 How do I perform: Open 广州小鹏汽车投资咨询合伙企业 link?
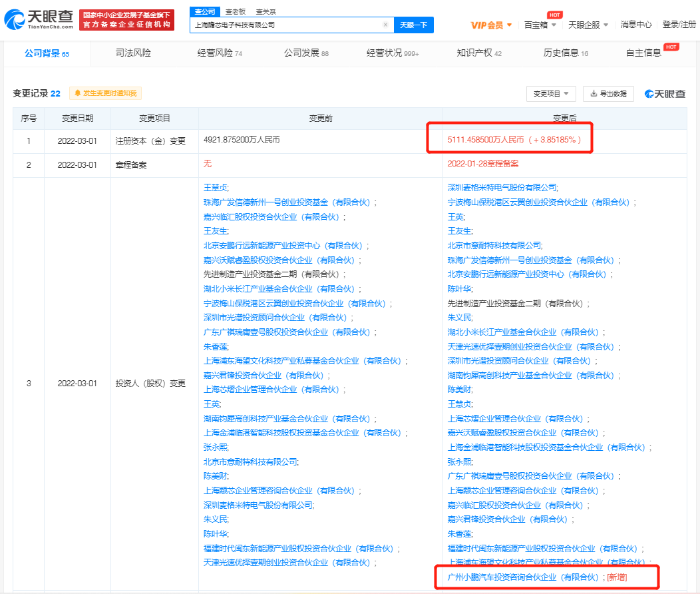(x=524, y=577)
